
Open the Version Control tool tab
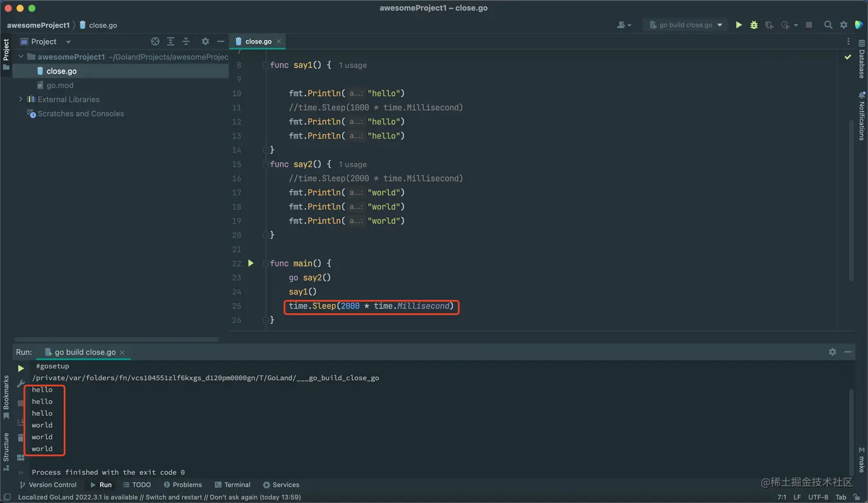pyautogui.click(x=48, y=485)
